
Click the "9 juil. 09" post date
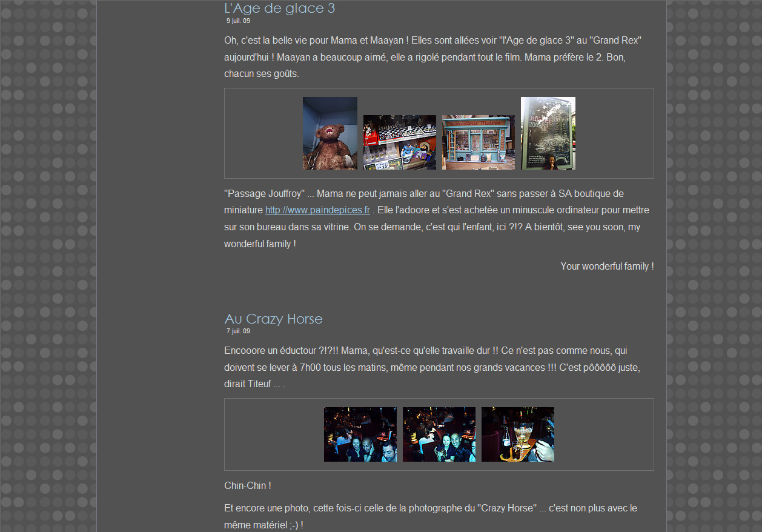[x=238, y=21]
